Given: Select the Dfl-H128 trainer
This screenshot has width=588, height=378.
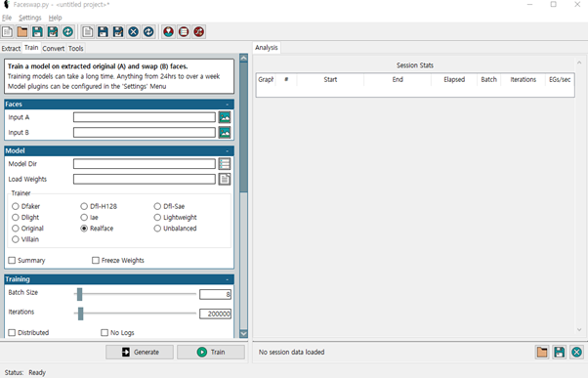Looking at the screenshot, I should point(99,206).
